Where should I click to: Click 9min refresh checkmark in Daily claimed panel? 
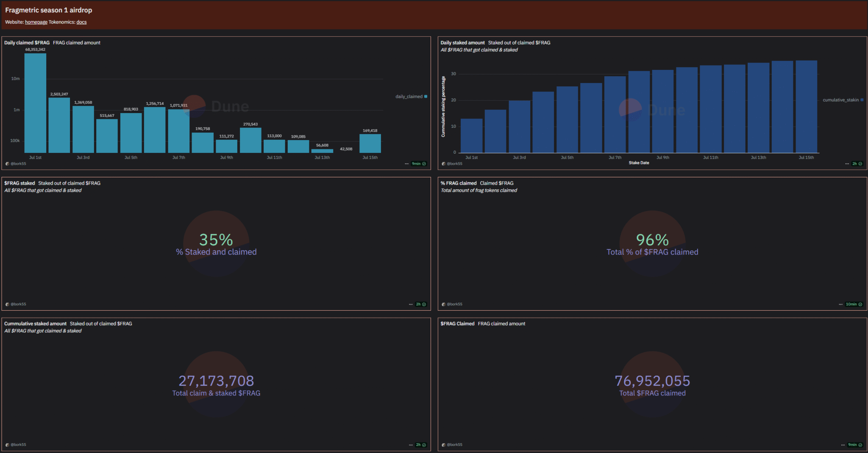tap(424, 164)
